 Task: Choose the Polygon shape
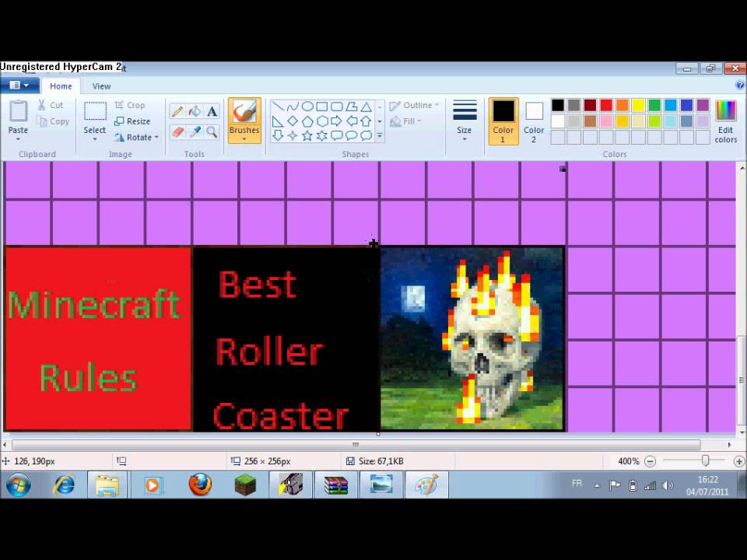pos(352,107)
